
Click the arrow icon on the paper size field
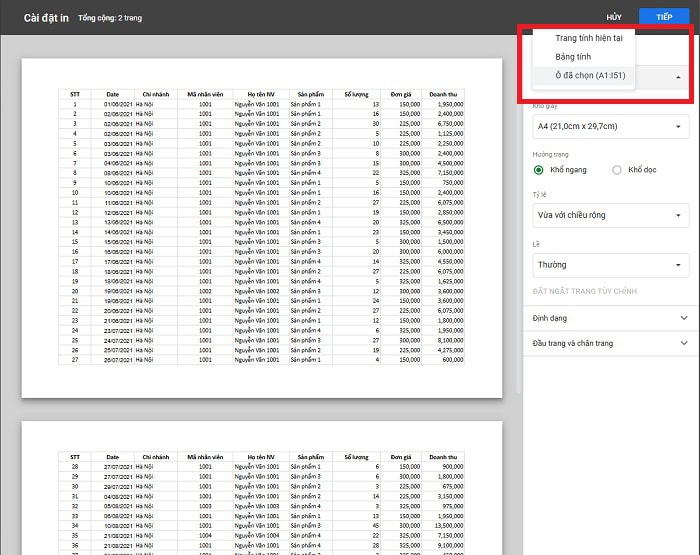click(x=679, y=128)
